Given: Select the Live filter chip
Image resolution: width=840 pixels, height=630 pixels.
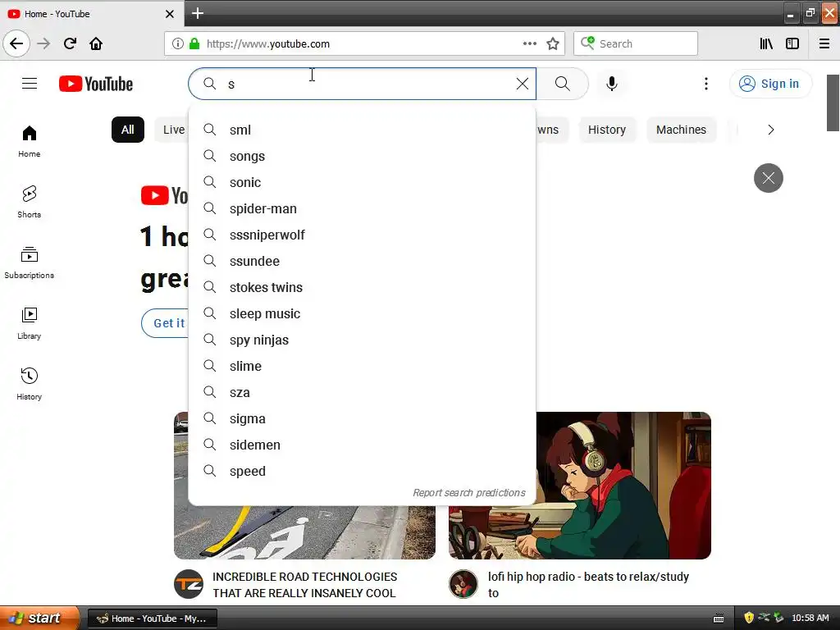Looking at the screenshot, I should [172, 130].
